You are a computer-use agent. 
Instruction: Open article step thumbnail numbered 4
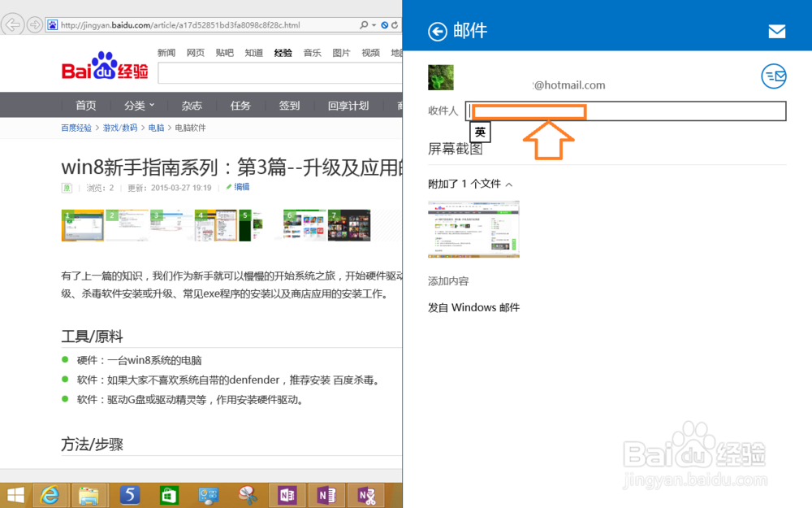pyautogui.click(x=216, y=225)
